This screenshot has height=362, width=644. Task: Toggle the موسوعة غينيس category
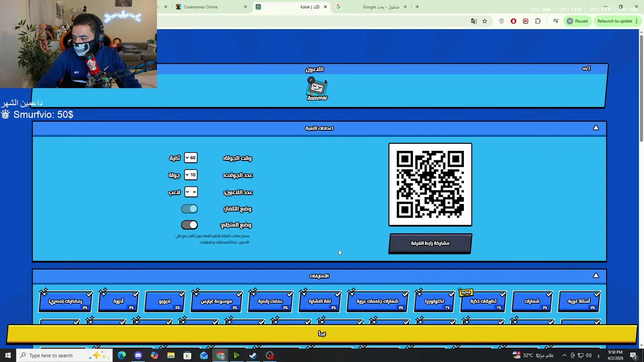216,301
